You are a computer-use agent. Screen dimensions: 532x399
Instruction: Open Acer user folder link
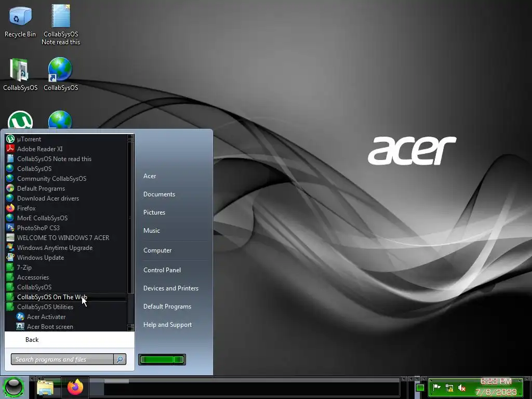pyautogui.click(x=150, y=176)
